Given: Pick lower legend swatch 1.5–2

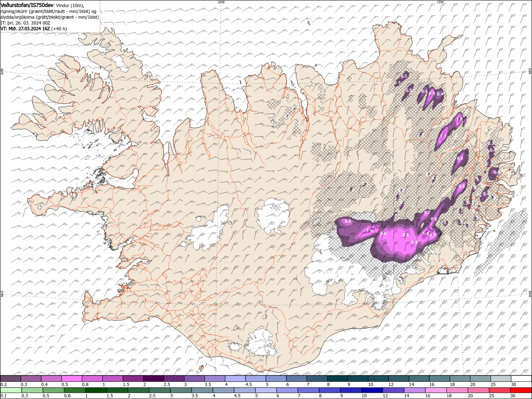Looking at the screenshot, I should pos(117,390).
